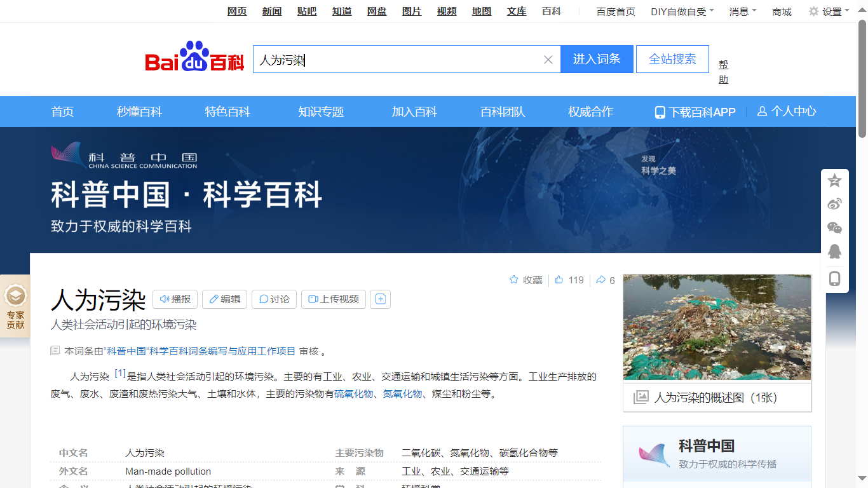The height and width of the screenshot is (488, 868).
Task: Click the 网盘 top link
Action: coord(377,11)
